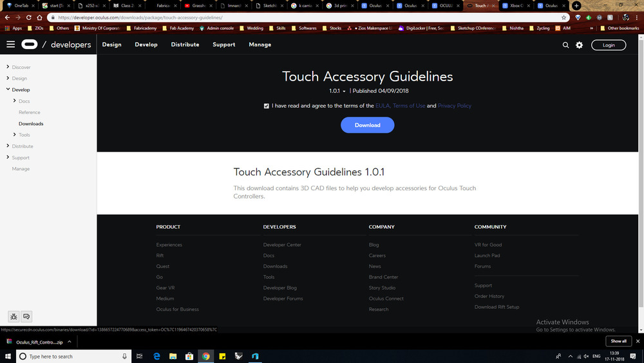This screenshot has width=644, height=363.
Task: Open the Support menu in the top navigation
Action: tap(224, 44)
